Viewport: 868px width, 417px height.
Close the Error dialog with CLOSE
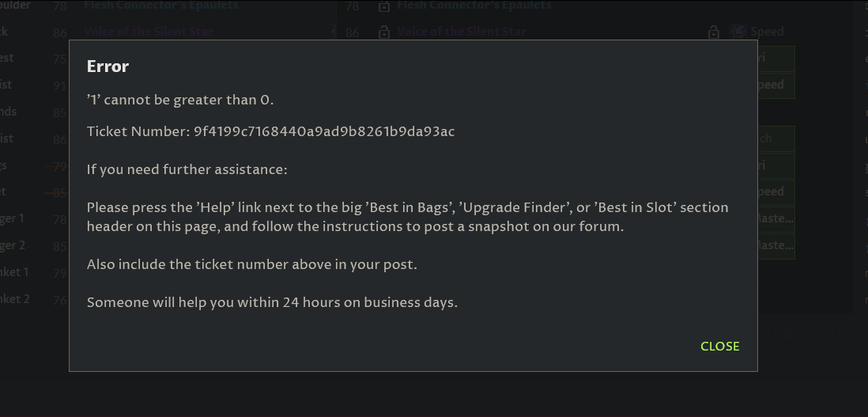tap(719, 346)
